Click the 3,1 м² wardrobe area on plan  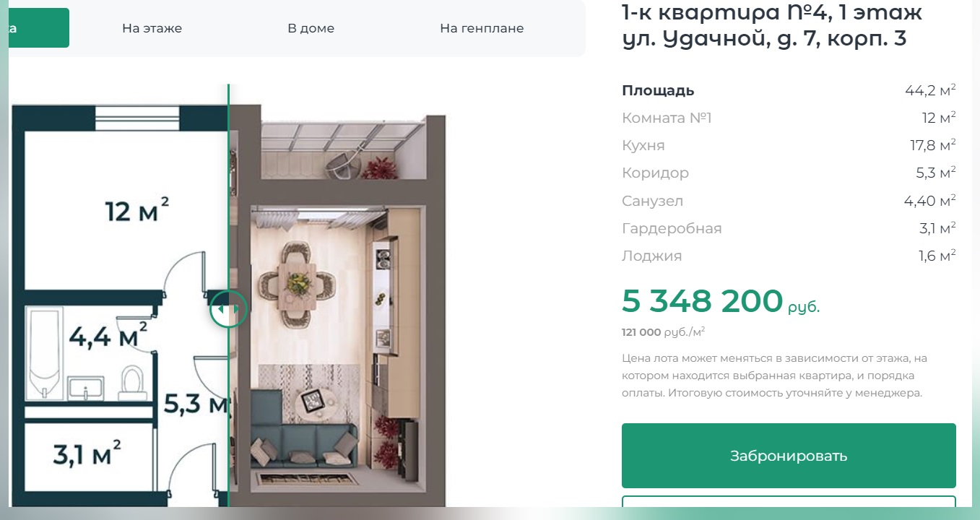(88, 455)
